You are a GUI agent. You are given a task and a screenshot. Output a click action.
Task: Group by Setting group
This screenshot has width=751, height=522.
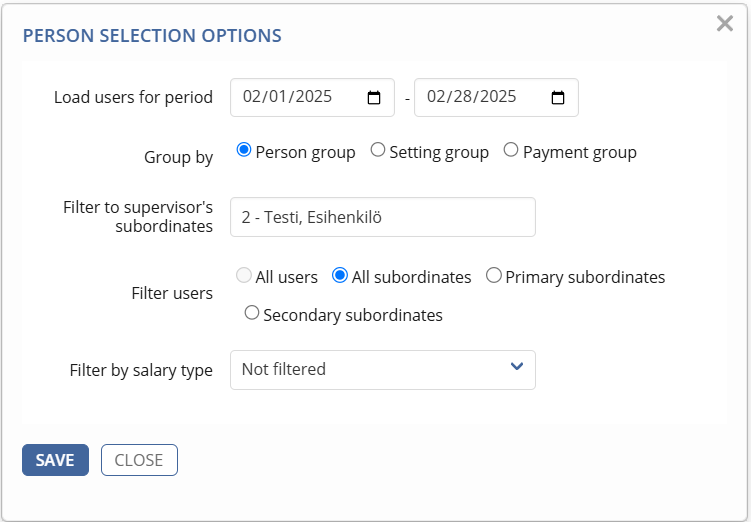[377, 150]
